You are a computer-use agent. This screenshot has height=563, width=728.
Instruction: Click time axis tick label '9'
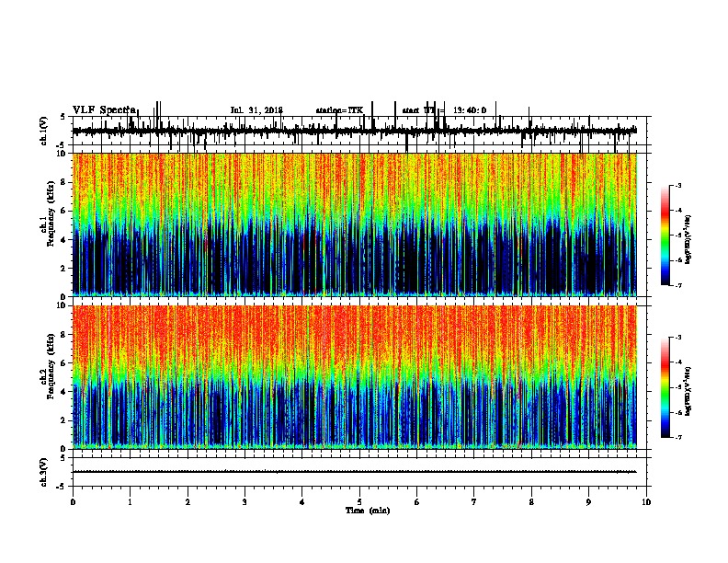(x=588, y=502)
